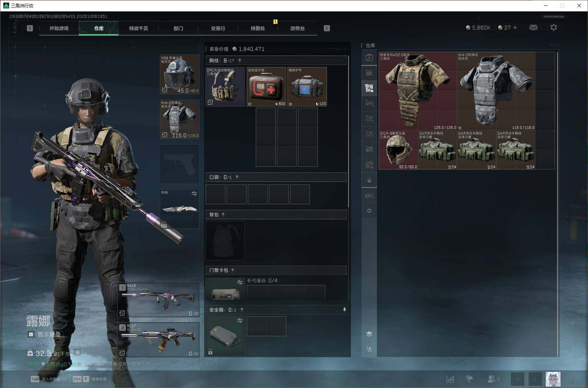Screen dimensions: 588x388
Task: Click the first empty squad invite slot
Action: 517,379
